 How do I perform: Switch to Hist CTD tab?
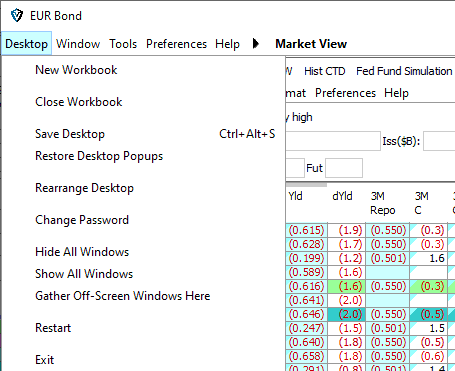point(324,71)
